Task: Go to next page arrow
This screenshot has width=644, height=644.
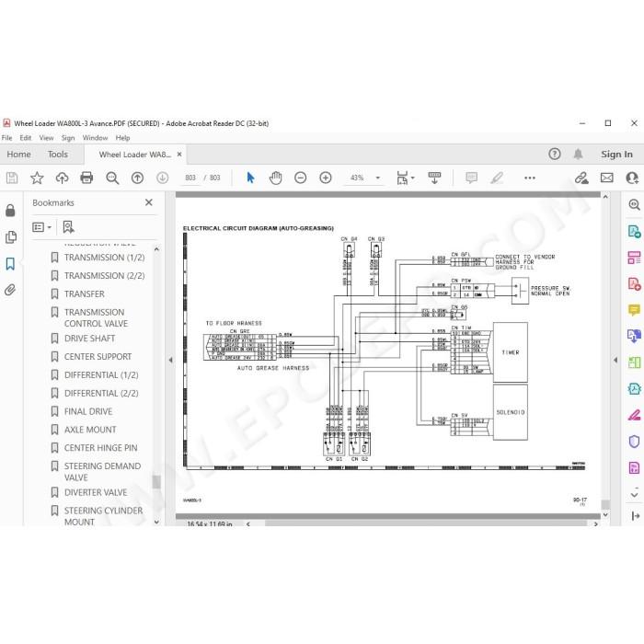Action: (163, 178)
